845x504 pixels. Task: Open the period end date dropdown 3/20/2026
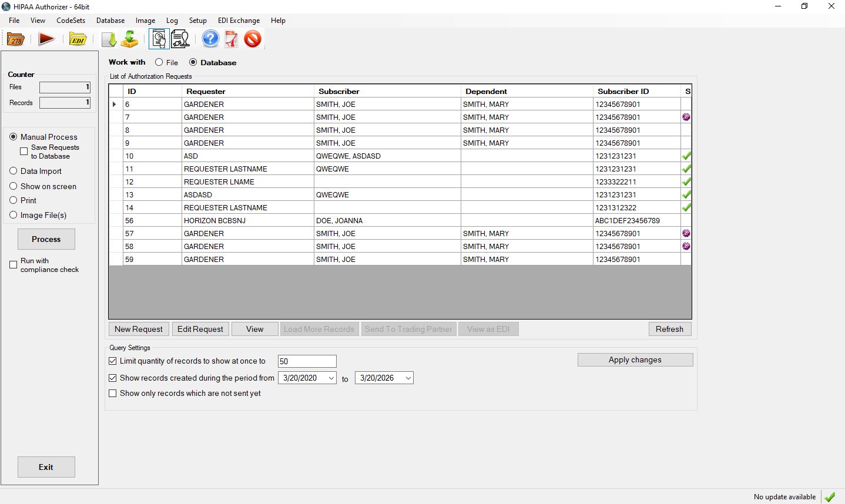pos(408,378)
